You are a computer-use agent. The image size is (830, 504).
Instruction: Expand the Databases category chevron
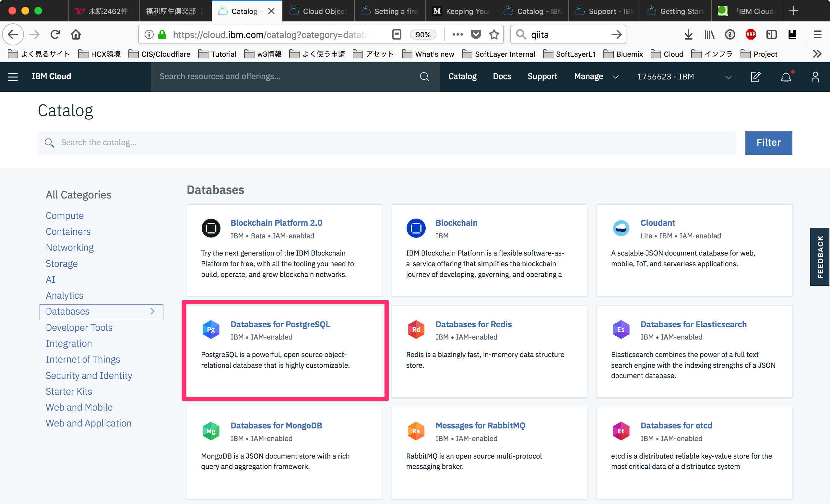(153, 311)
